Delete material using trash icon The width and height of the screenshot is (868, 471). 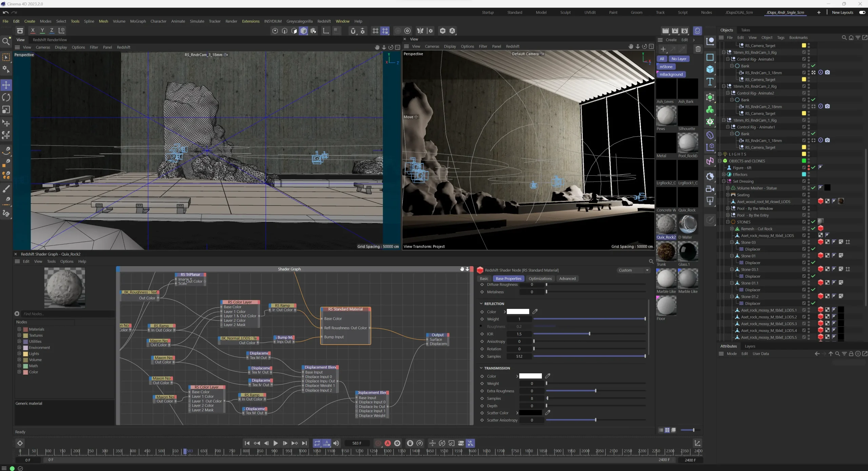click(698, 49)
